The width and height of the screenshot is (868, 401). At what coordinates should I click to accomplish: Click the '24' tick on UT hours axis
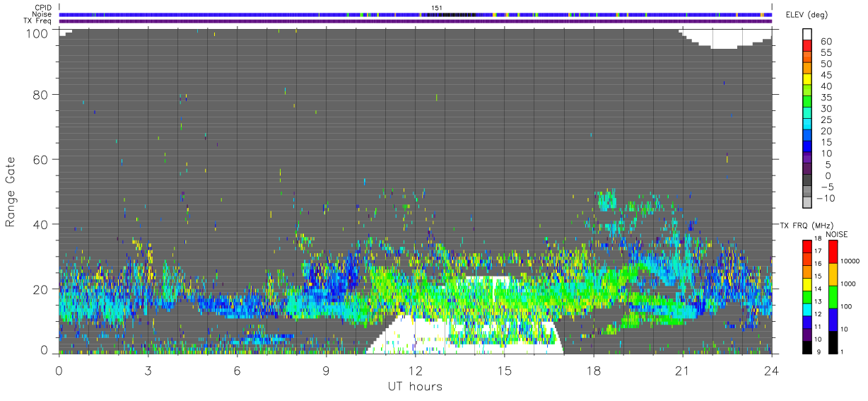771,370
